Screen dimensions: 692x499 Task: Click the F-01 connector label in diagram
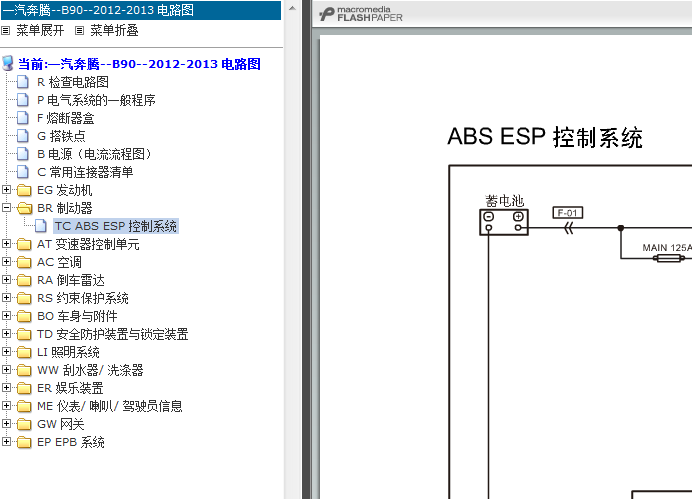pos(568,213)
